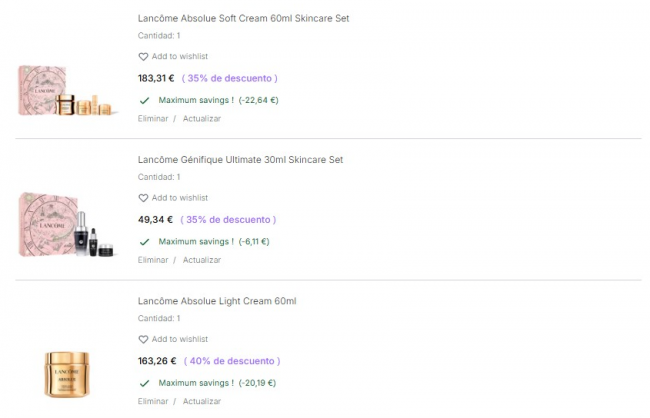Click heart icon for Génifique Ultimate set
This screenshot has width=650, height=418.
click(x=143, y=198)
